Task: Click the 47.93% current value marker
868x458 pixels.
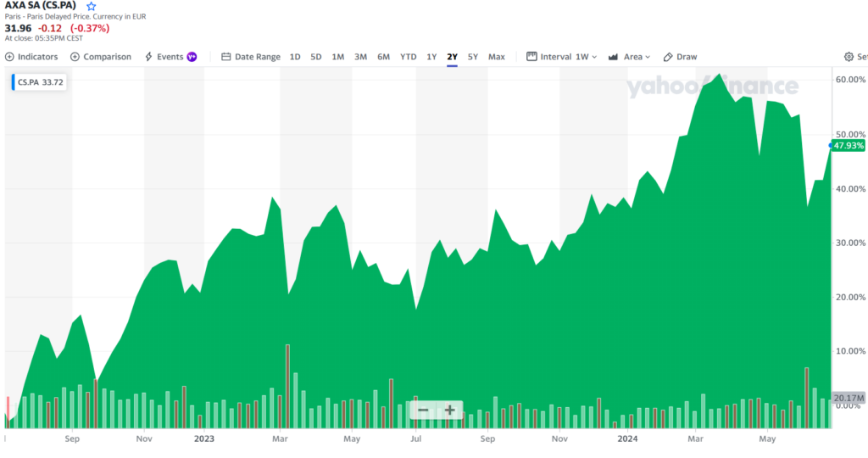Action: coord(849,146)
